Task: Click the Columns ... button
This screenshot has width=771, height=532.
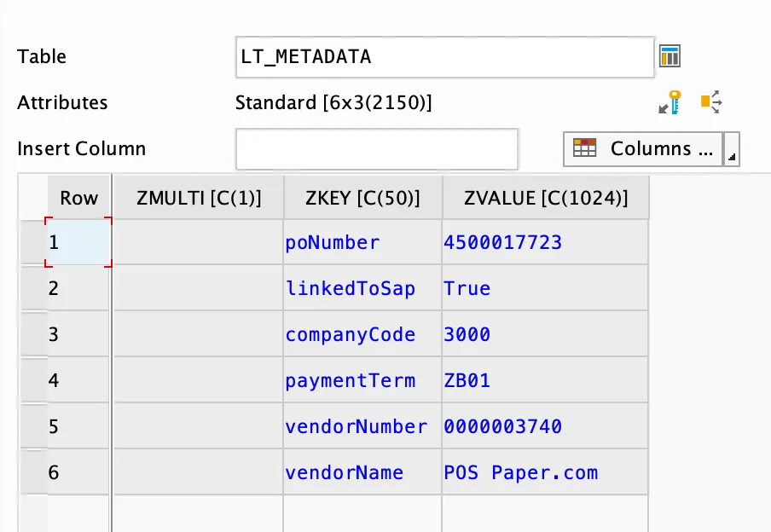Action: coord(643,149)
